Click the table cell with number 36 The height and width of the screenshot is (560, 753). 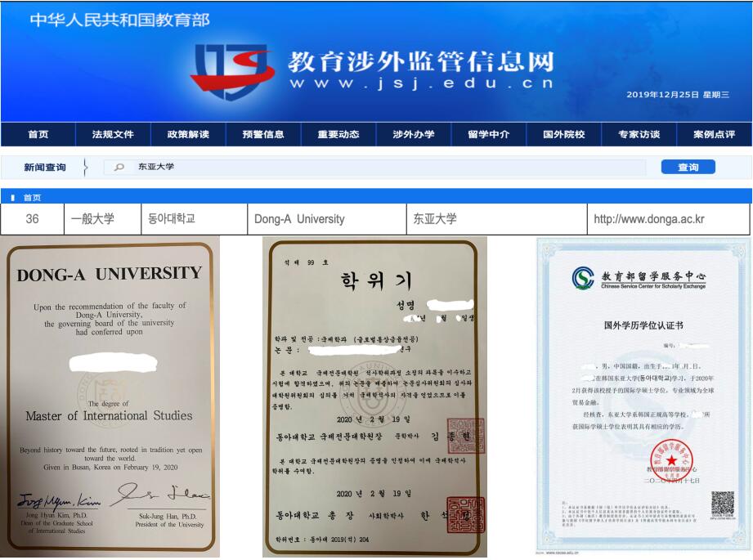point(32,219)
